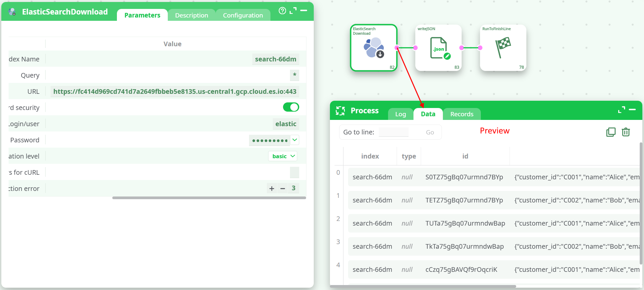Select id cell 'cCzq75gBAVQf9rOqcriK'
This screenshot has width=644, height=290.
tap(461, 270)
